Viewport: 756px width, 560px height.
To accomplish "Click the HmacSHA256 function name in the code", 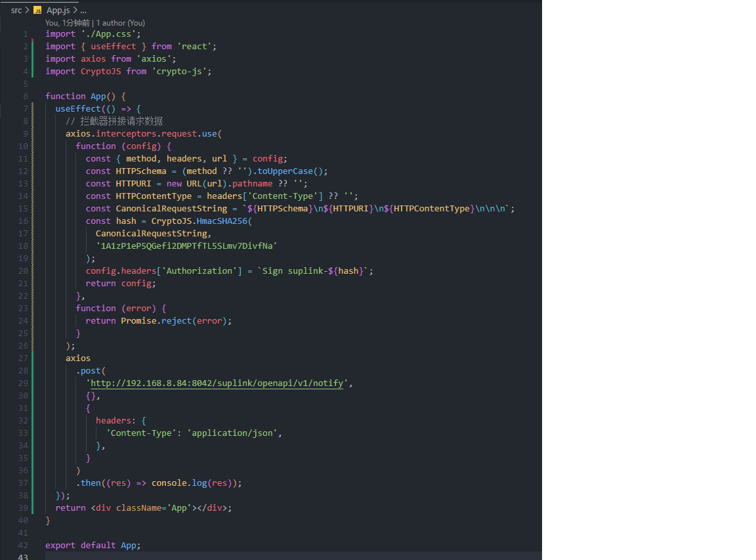I will point(222,221).
